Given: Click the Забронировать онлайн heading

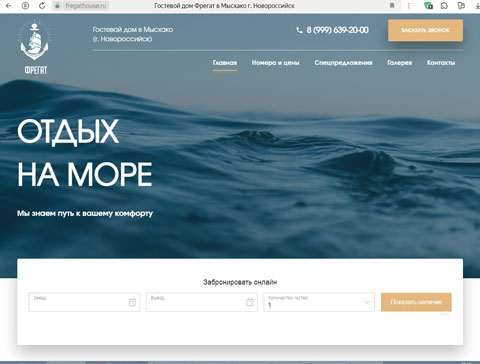Looking at the screenshot, I should tap(240, 282).
